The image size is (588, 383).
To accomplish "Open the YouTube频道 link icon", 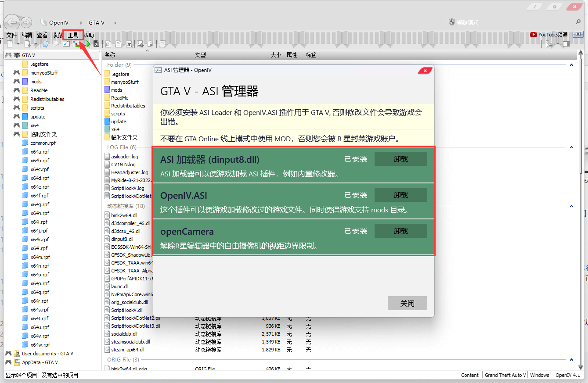I will click(548, 35).
